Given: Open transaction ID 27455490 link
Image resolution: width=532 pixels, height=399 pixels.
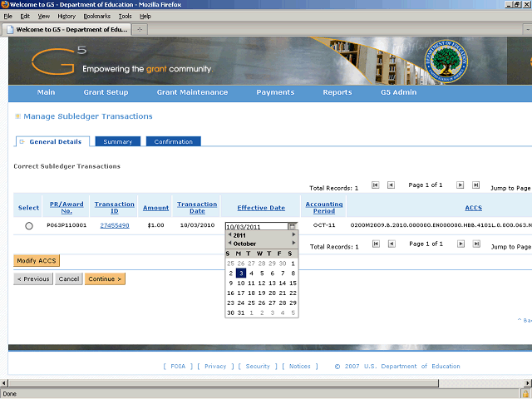Looking at the screenshot, I should [115, 225].
